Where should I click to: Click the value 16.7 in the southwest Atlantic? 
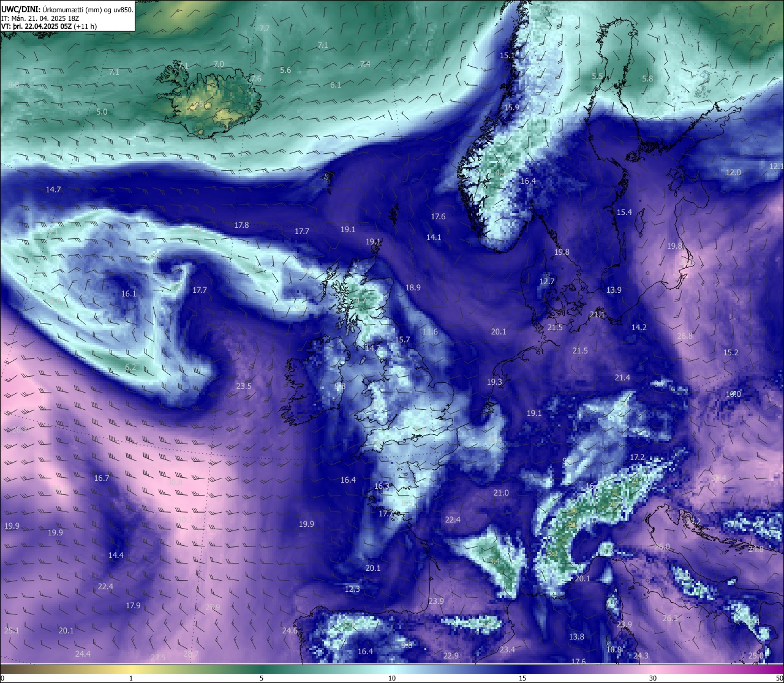click(x=102, y=478)
